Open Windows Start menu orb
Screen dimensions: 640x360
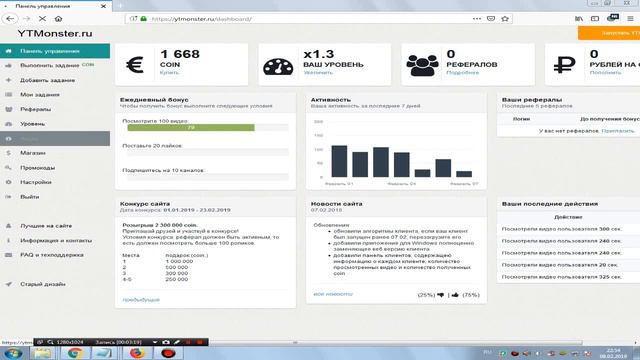point(13,353)
